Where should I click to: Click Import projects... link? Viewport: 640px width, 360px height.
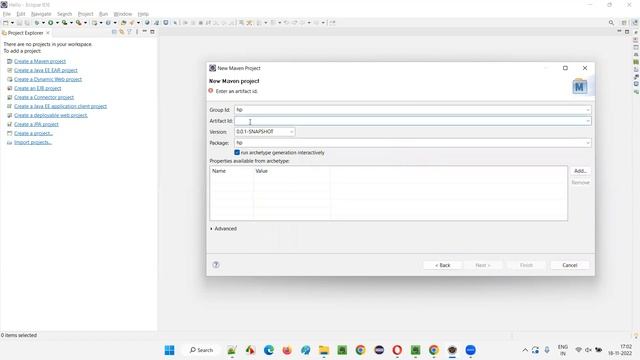33,142
